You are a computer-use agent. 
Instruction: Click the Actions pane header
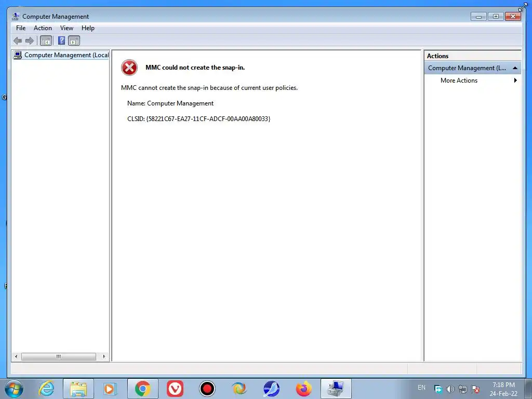[x=473, y=56]
